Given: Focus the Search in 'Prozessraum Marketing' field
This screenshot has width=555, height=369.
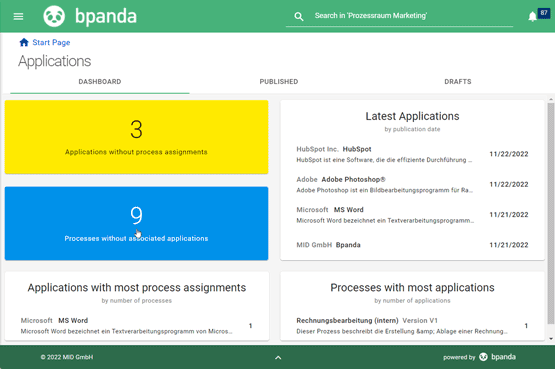Looking at the screenshot, I should tap(399, 16).
